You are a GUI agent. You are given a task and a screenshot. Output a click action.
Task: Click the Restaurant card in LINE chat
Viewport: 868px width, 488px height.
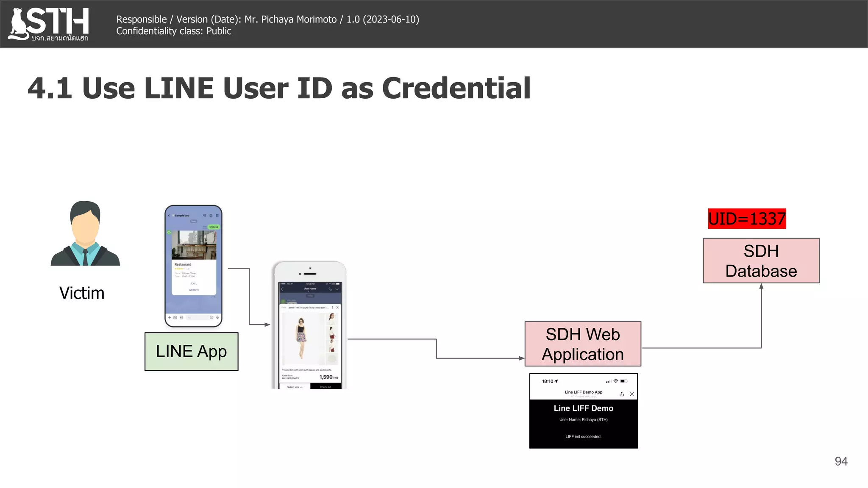[194, 263]
